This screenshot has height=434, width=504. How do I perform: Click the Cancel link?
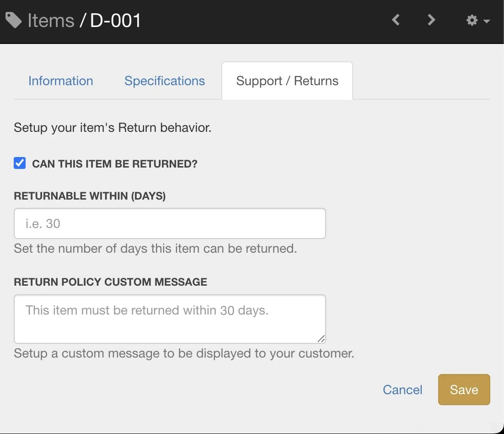tap(402, 390)
